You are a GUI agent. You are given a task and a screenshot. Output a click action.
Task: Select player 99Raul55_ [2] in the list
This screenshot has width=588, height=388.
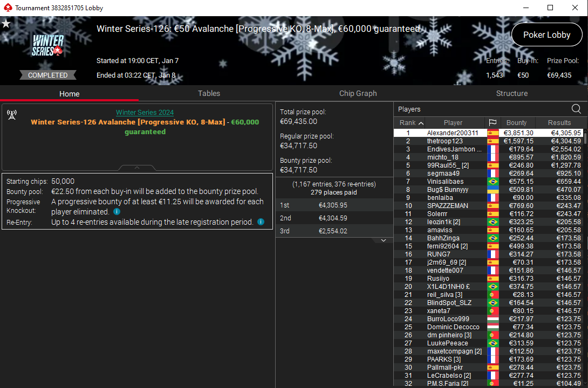488,165
